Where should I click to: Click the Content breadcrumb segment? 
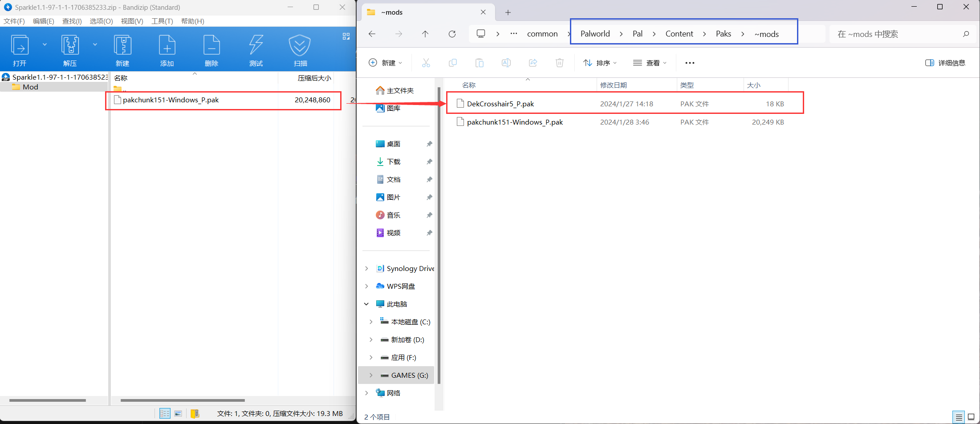[679, 34]
